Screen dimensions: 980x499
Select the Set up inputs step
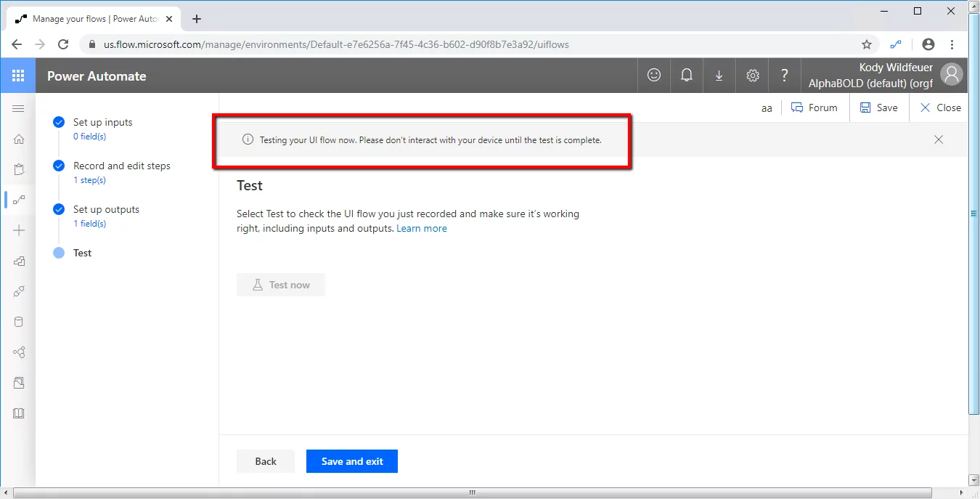(103, 122)
